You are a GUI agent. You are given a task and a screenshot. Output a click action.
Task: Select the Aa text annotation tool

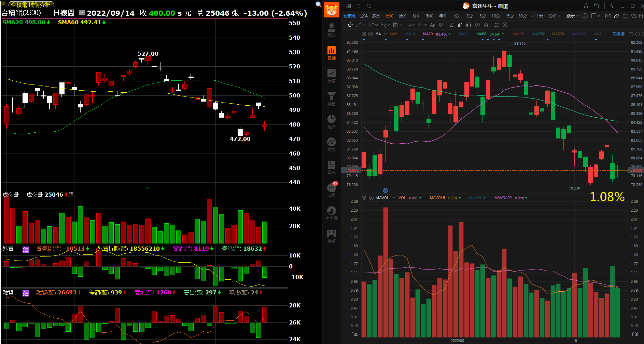(x=433, y=25)
